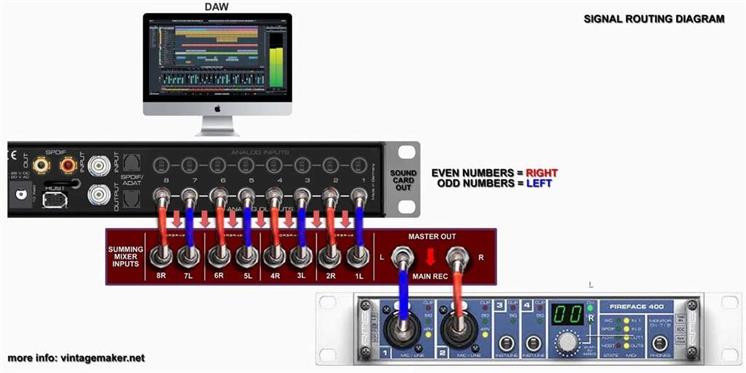Click sound card analog output jack 3
Viewport: 746px width, 373px height.
[x=302, y=195]
